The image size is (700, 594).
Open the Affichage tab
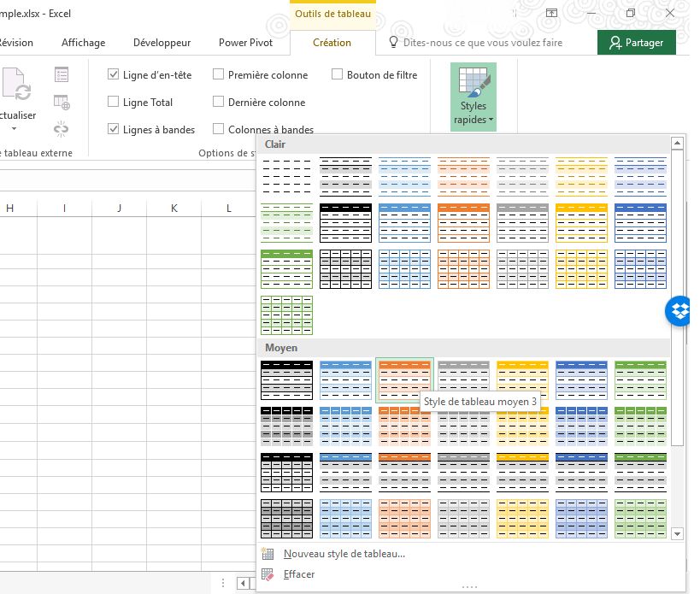click(x=84, y=43)
